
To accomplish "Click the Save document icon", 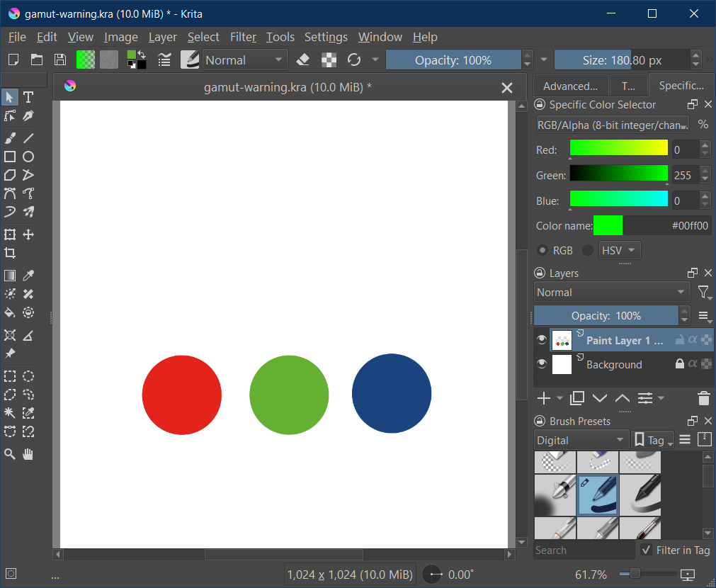I will click(x=60, y=60).
